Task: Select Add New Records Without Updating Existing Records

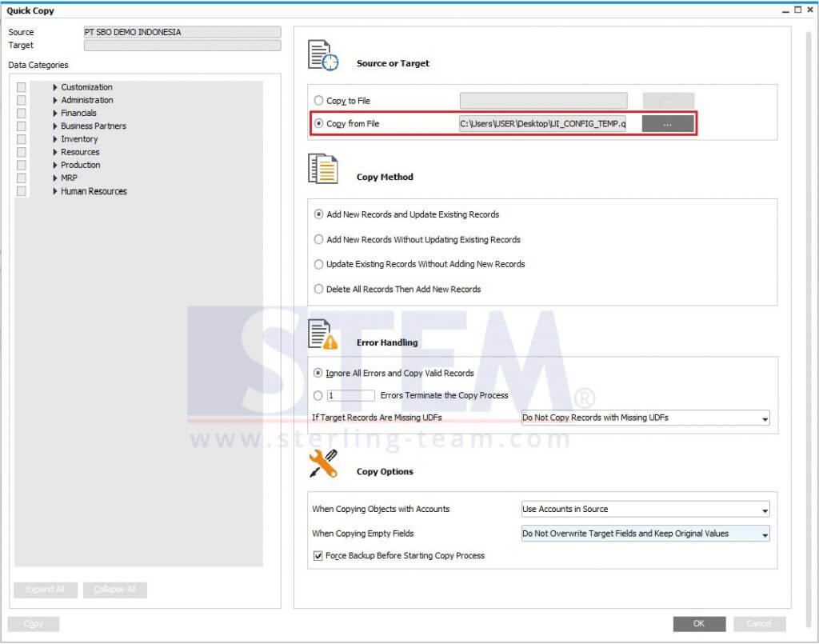Action: 318,239
